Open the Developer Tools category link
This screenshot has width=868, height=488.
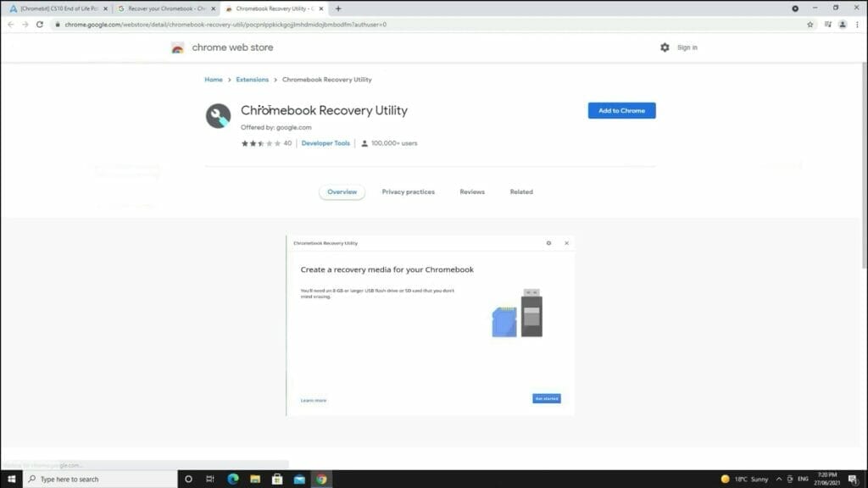(x=325, y=143)
